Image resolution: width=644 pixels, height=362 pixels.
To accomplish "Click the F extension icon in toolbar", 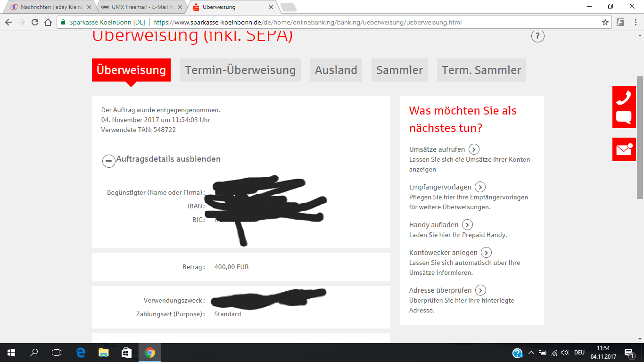I will coord(621,22).
